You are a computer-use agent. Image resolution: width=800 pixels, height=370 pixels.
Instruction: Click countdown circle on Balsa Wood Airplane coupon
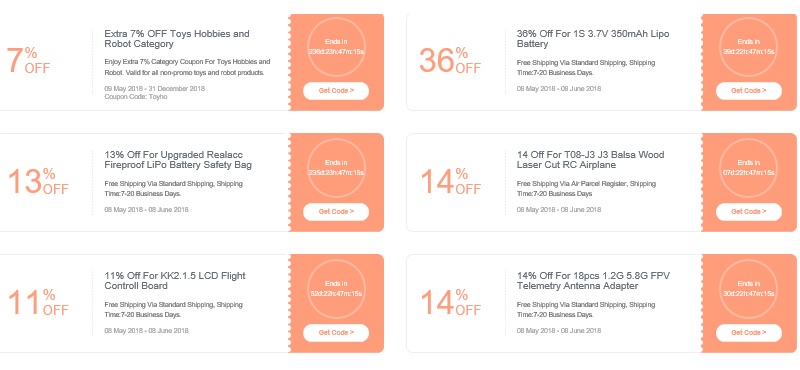click(x=748, y=168)
